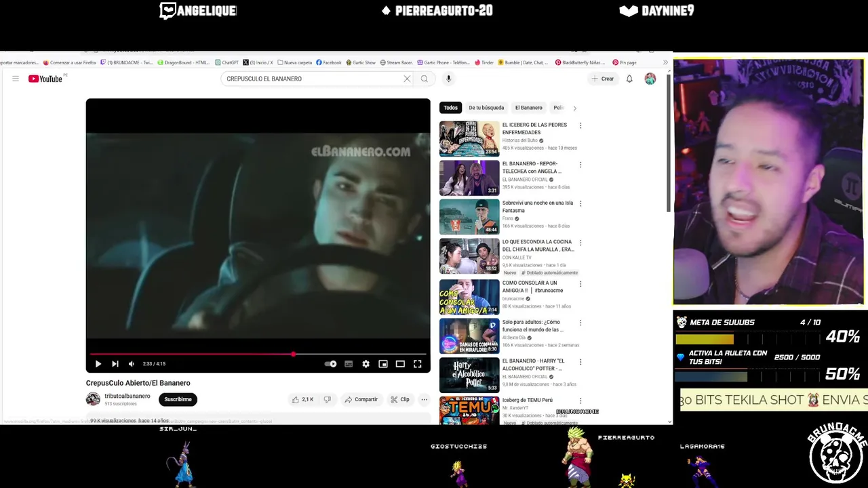Open the CHIFA LA MURALLA video title
The image size is (868, 488).
tap(538, 245)
